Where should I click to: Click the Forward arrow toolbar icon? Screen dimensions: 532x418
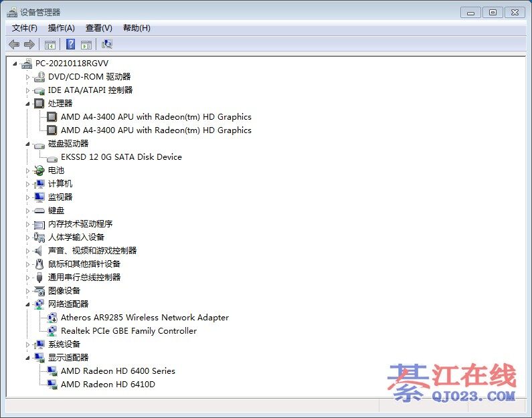click(x=29, y=44)
